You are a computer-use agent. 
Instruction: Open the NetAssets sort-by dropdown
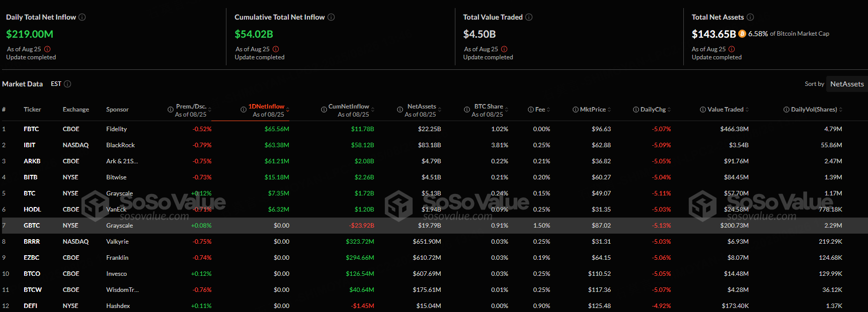(x=846, y=84)
